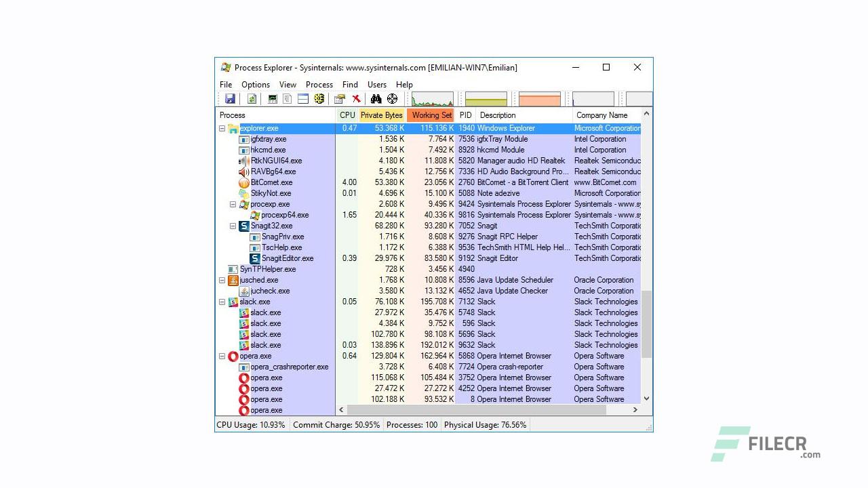The height and width of the screenshot is (488, 868).
Task: Open the Options menu
Action: click(256, 85)
